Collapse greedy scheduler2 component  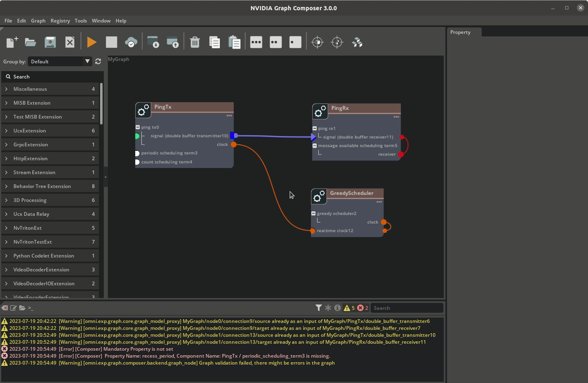coord(313,213)
